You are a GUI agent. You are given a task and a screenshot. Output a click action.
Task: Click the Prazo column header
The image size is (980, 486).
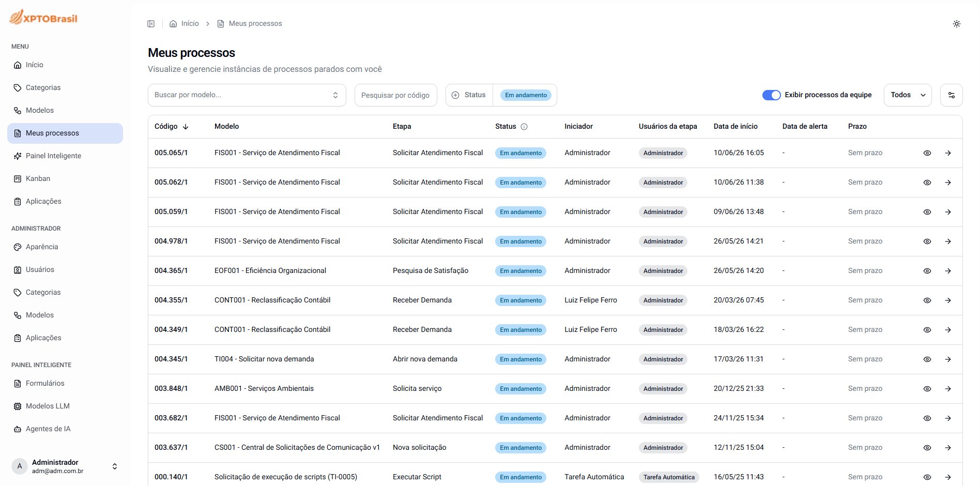[x=857, y=127]
